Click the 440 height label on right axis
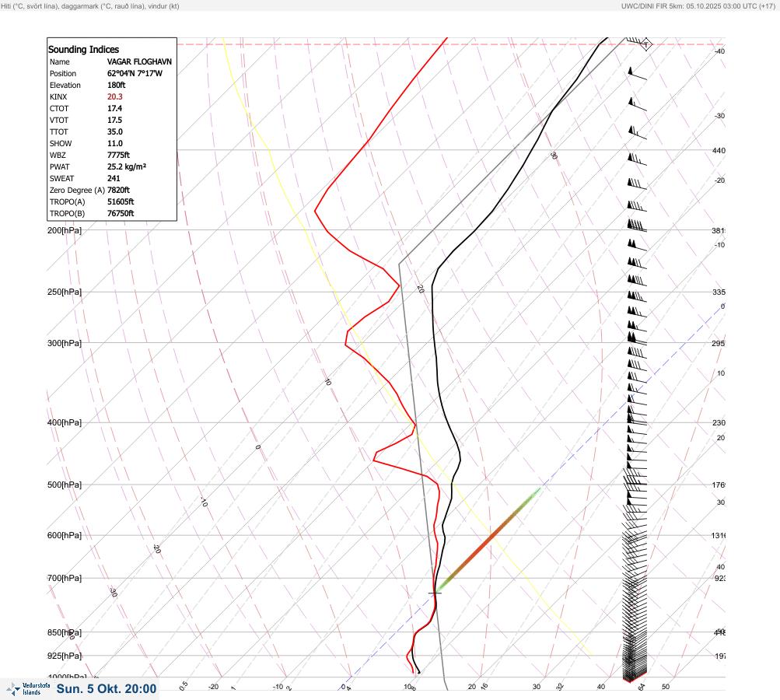 (x=719, y=150)
